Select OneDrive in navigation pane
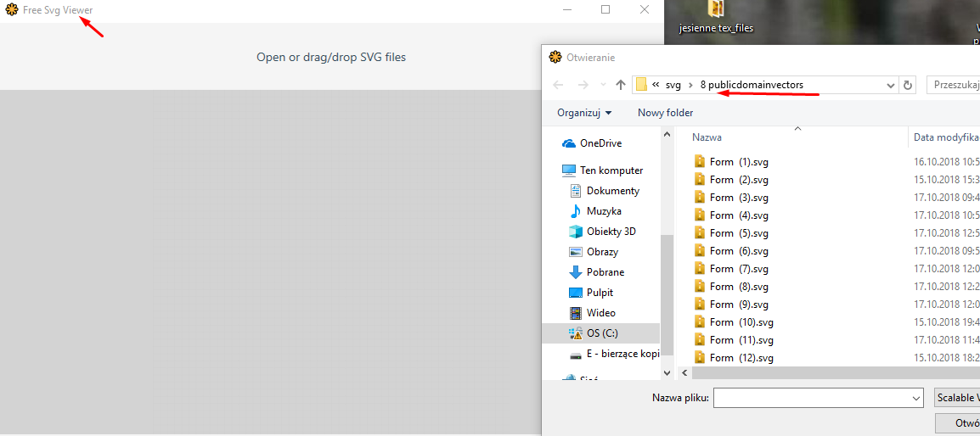 (600, 143)
